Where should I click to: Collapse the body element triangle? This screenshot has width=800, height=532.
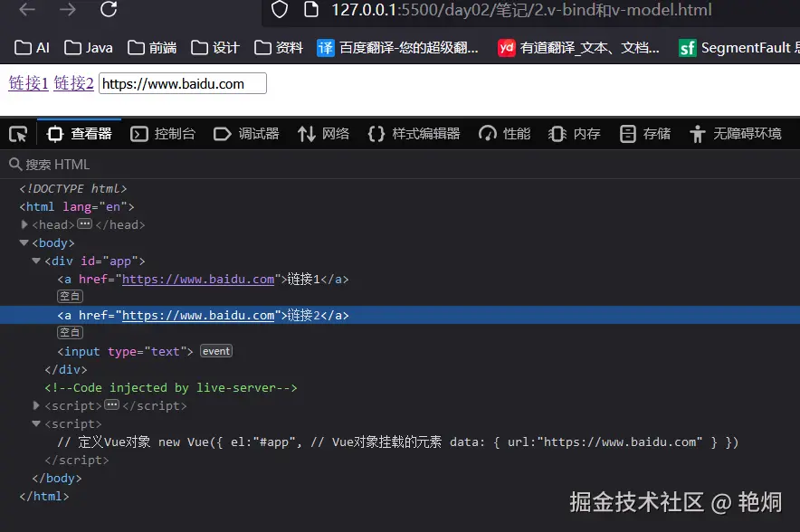point(24,242)
